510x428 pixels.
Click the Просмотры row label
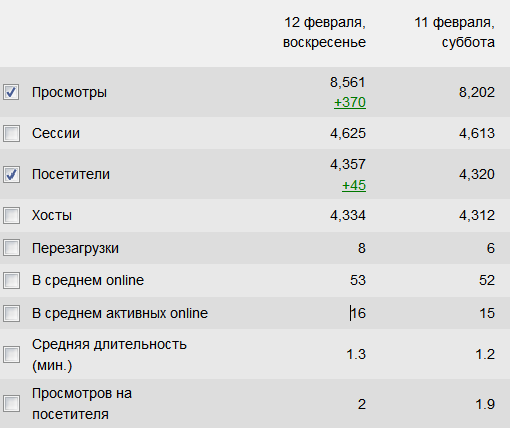69,93
